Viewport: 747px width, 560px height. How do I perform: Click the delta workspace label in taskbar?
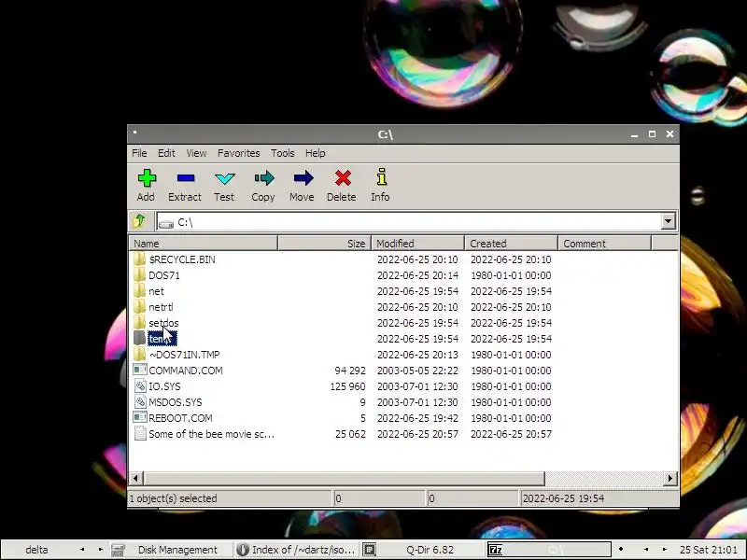click(x=36, y=550)
